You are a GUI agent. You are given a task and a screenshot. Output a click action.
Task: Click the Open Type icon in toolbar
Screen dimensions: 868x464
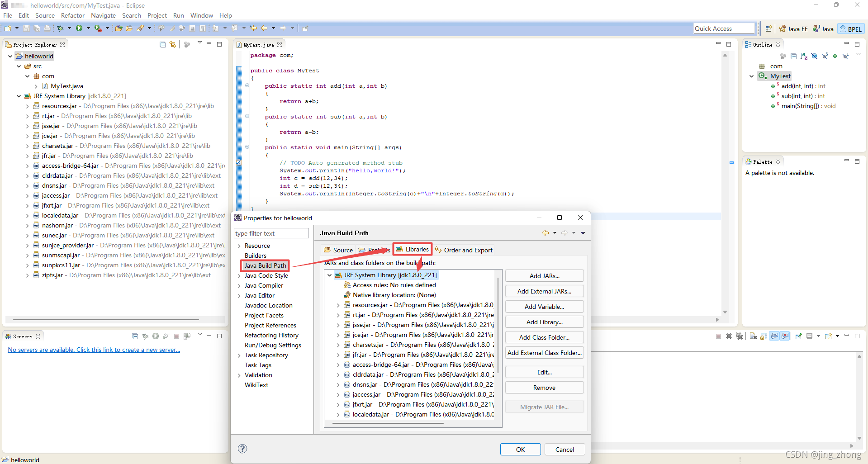(x=119, y=28)
